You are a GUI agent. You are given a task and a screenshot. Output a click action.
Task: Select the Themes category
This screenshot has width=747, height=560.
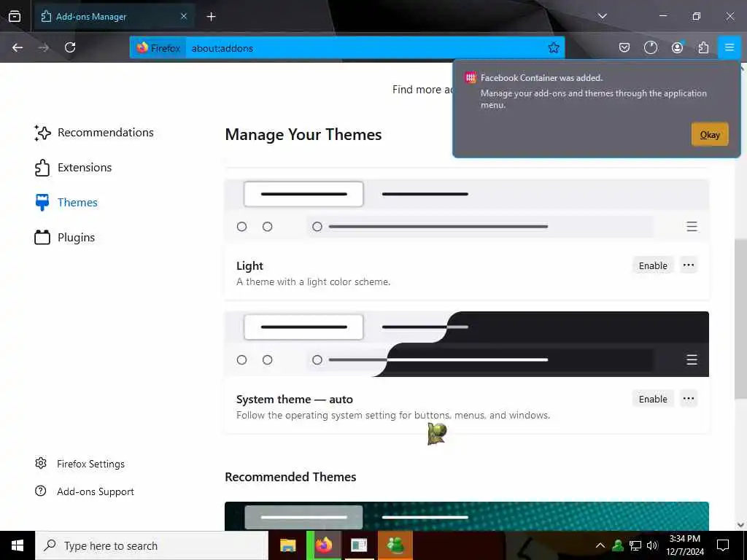[66, 203]
